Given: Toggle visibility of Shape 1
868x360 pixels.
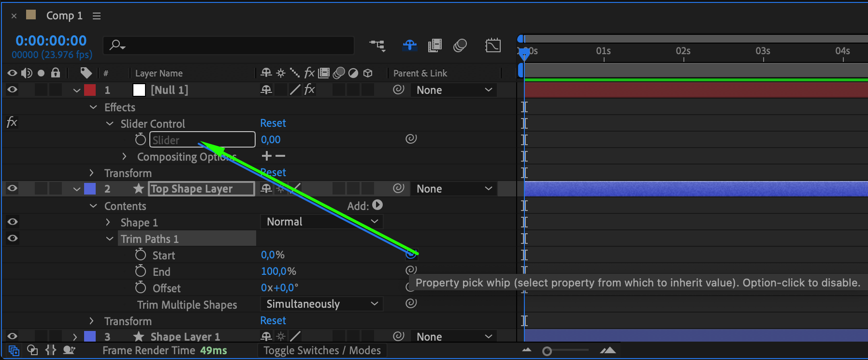Looking at the screenshot, I should tap(12, 222).
